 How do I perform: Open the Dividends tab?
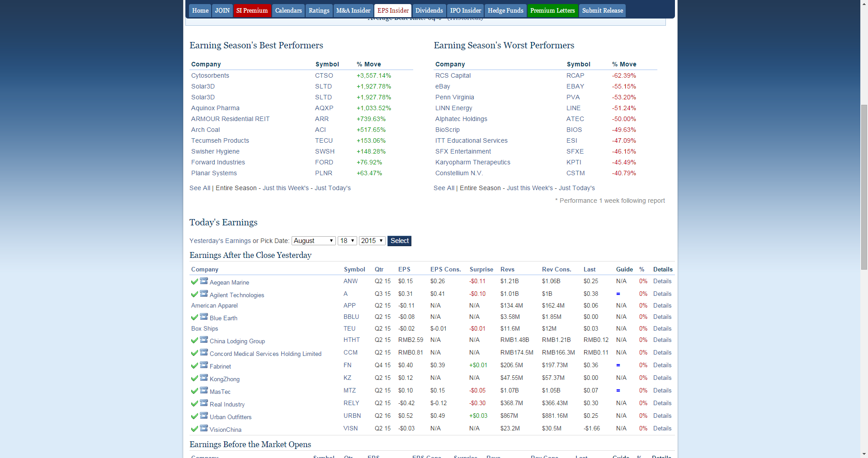429,10
